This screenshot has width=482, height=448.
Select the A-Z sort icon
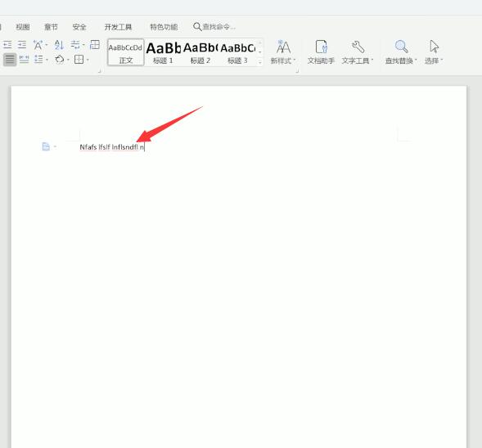[x=59, y=45]
